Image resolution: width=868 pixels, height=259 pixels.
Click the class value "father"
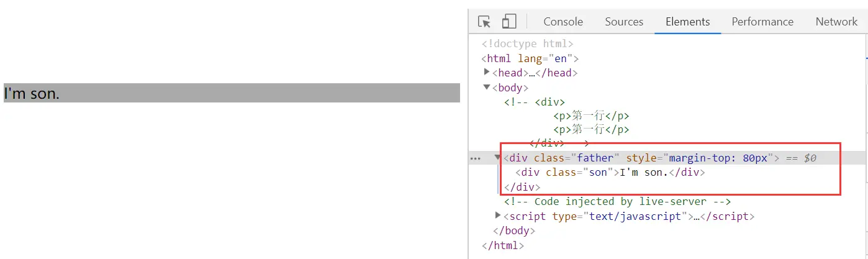595,158
